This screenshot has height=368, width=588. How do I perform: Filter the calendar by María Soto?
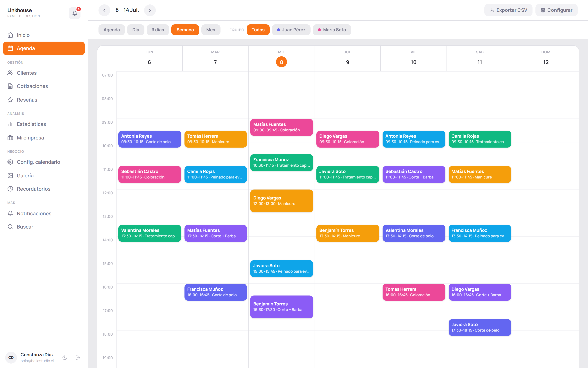[x=332, y=30]
